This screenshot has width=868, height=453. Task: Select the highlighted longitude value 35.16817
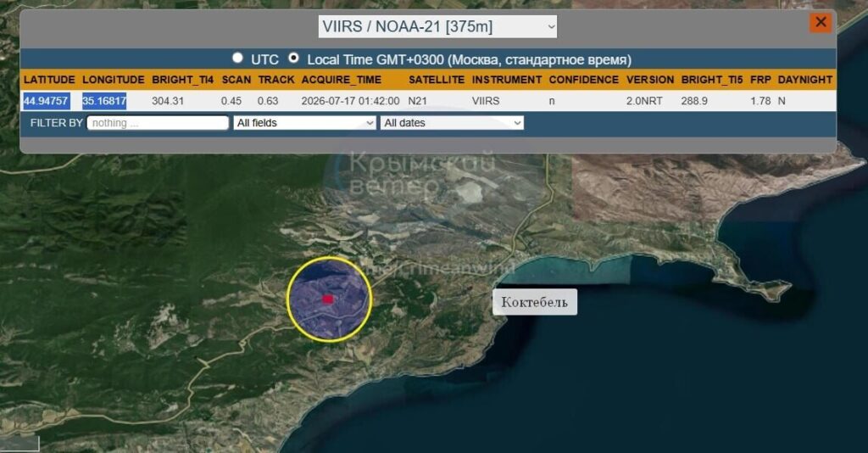(x=104, y=101)
